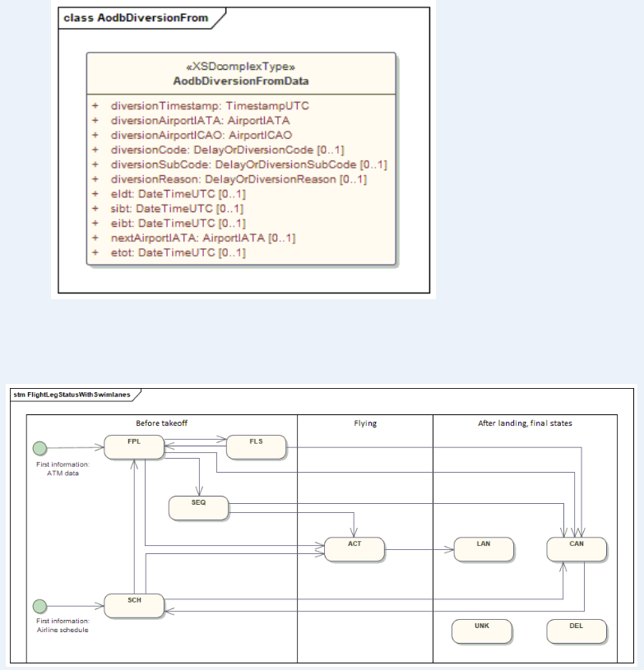Image resolution: width=644 pixels, height=670 pixels.
Task: Select the FPL state node
Action: point(134,447)
